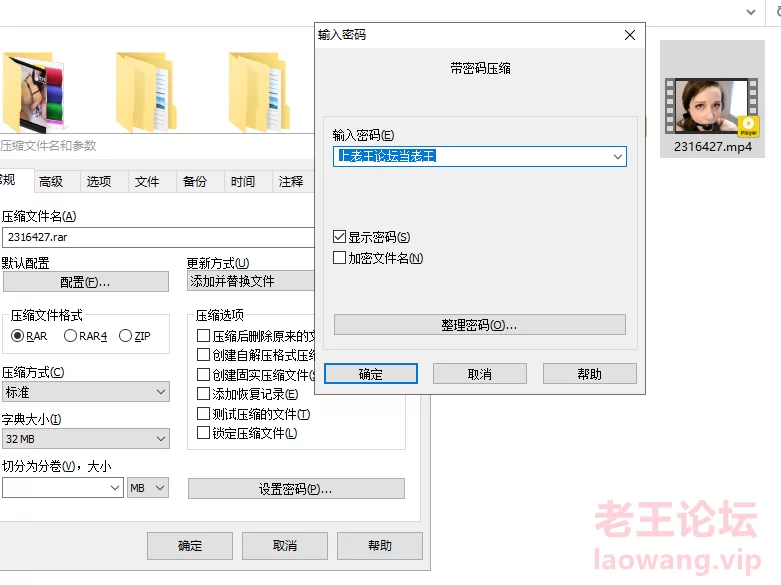Viewport: 781px width, 585px height.
Task: Click the 压缩文件名 field containing 2316427.rar
Action: (x=158, y=238)
